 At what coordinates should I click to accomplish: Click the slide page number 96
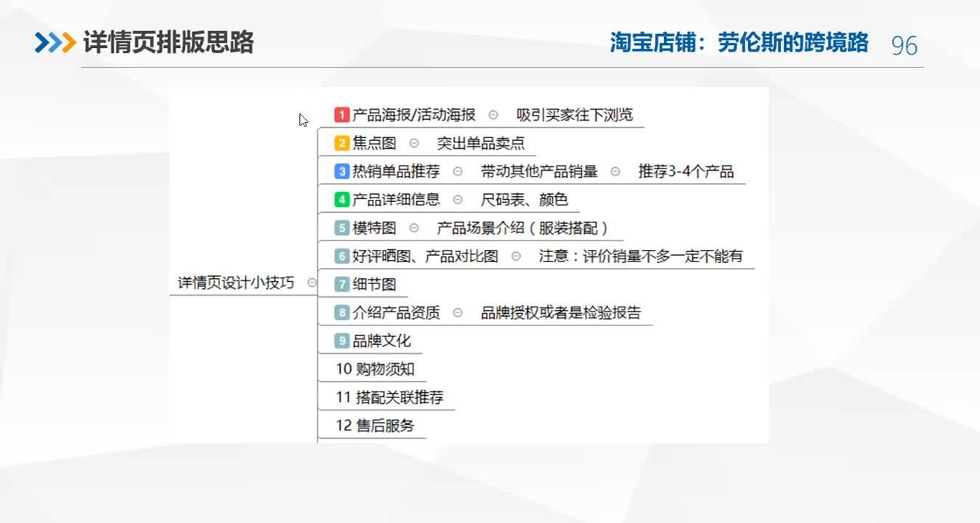[904, 46]
